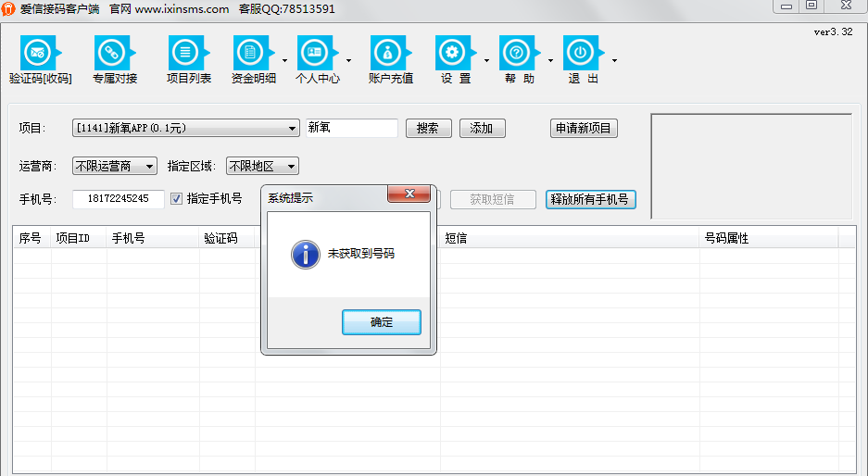Open the 账户充值 toolbar icon
The height and width of the screenshot is (476, 868).
[x=391, y=53]
